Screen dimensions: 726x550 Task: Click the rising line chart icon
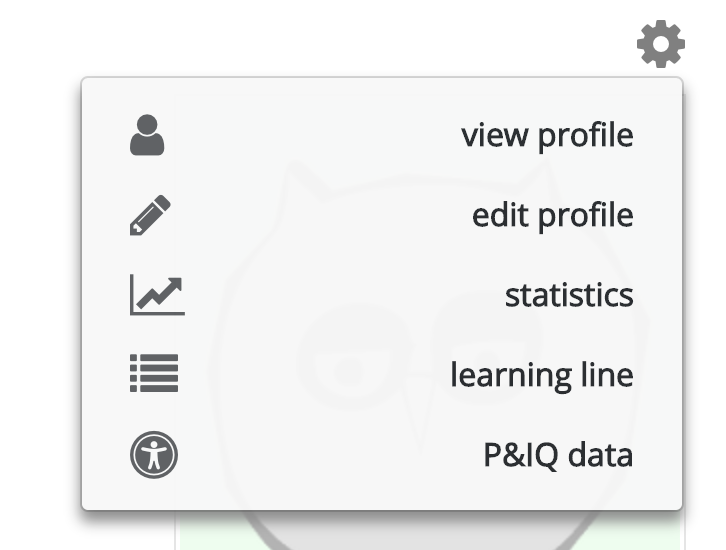pos(157,295)
